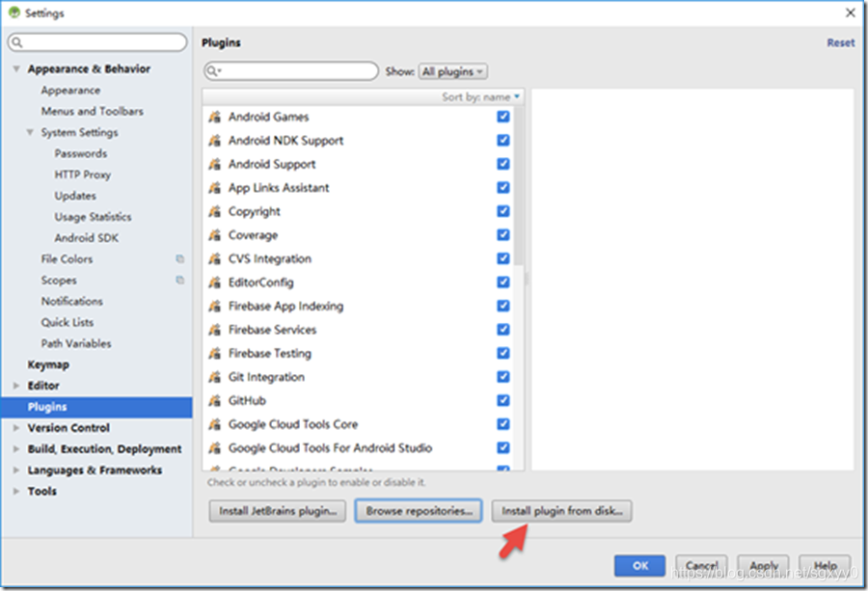868x591 pixels.
Task: Click the Android Studio Settings title icon
Action: tap(14, 13)
